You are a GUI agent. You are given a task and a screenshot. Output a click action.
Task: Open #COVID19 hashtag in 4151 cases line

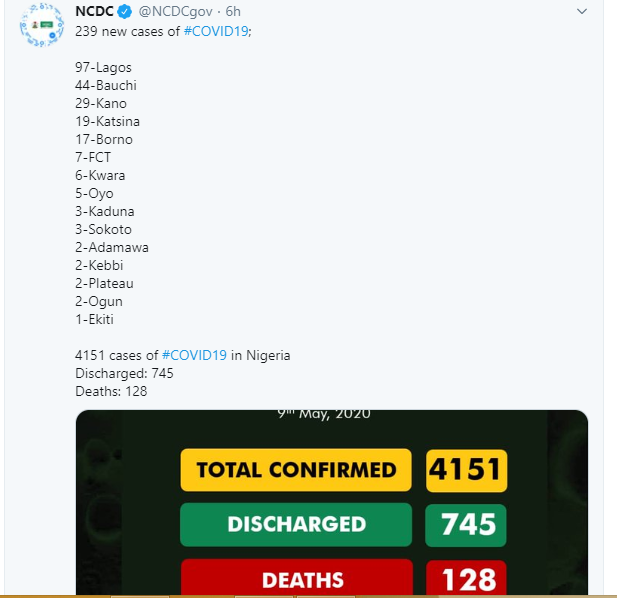(x=194, y=355)
